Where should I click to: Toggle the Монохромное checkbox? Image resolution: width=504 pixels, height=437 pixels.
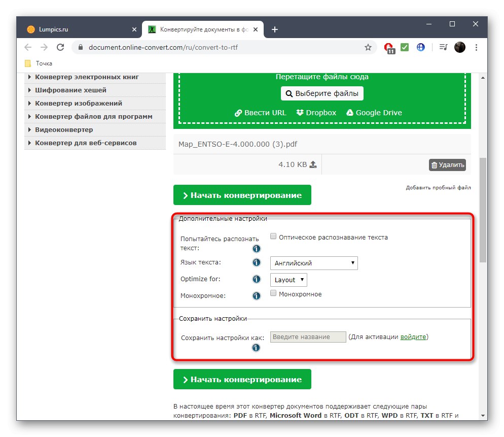pyautogui.click(x=273, y=293)
